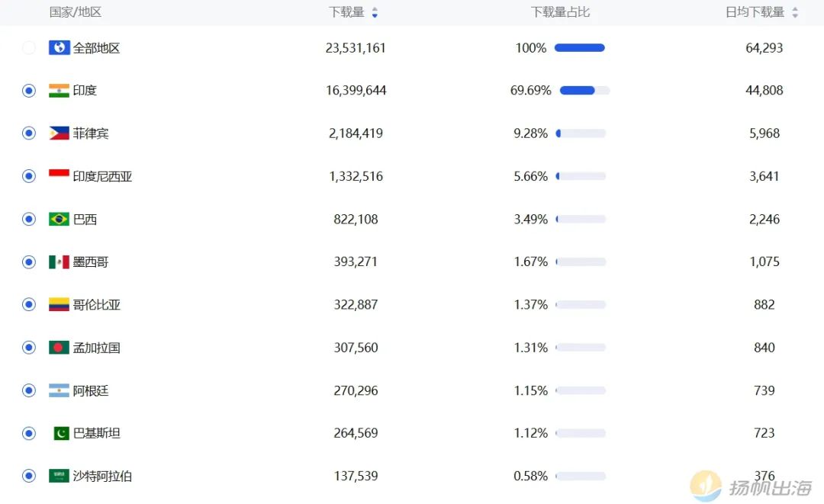The height and width of the screenshot is (504, 824).
Task: Click the 菲律宾 download count 2,184,419
Action: coord(356,133)
